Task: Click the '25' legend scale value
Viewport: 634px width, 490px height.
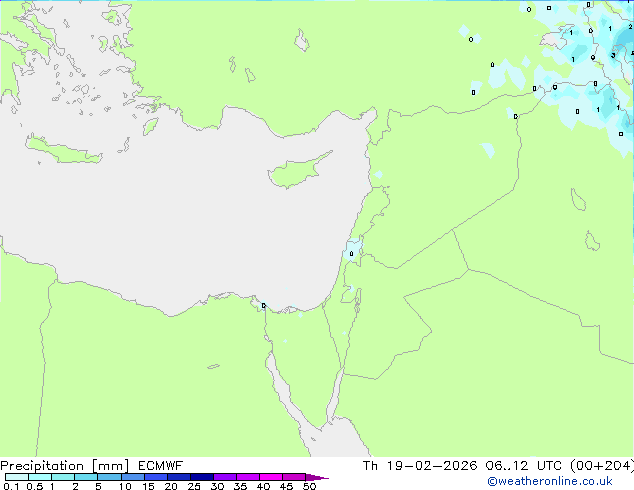Action: point(194,486)
